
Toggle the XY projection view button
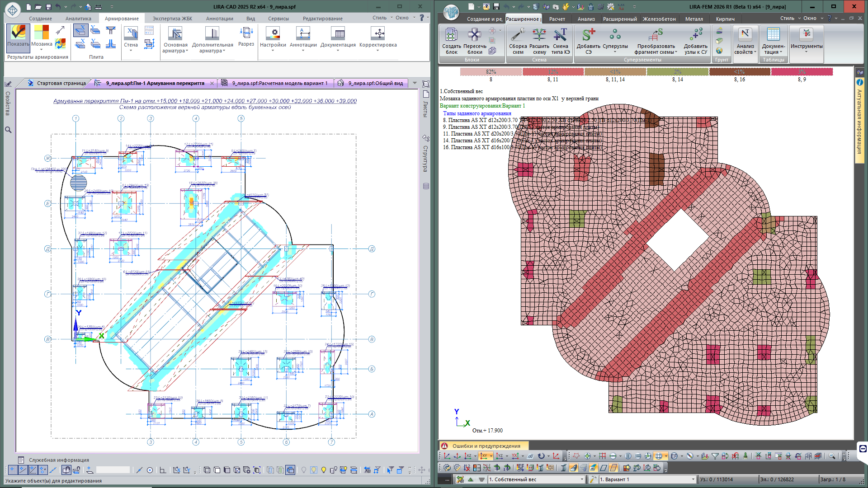click(x=484, y=456)
